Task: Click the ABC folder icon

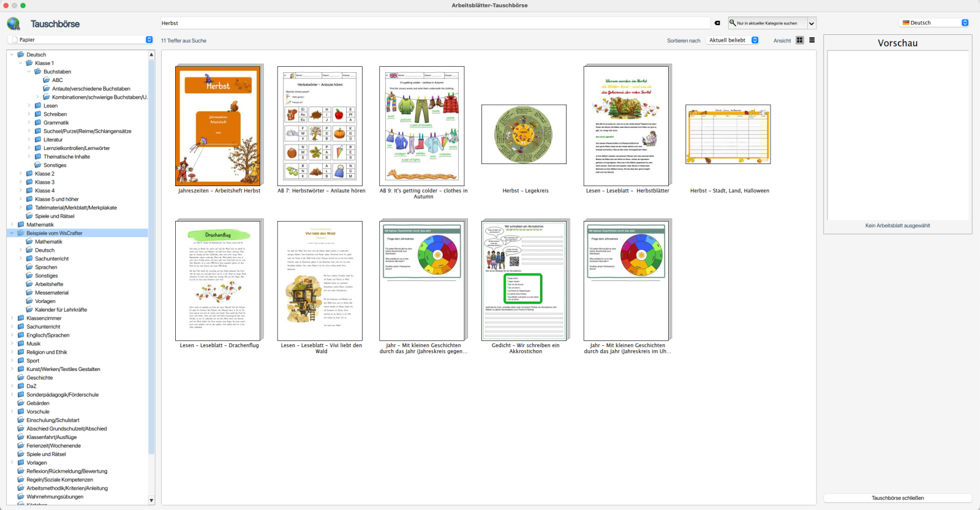Action: (x=47, y=80)
